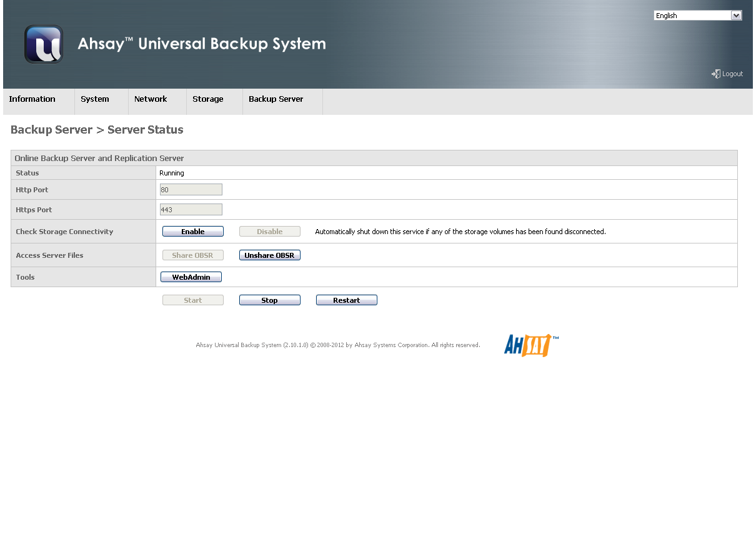Click the 'Backup Server > Server Status' heading
Image resolution: width=756 pixels, height=545 pixels.
(x=97, y=130)
